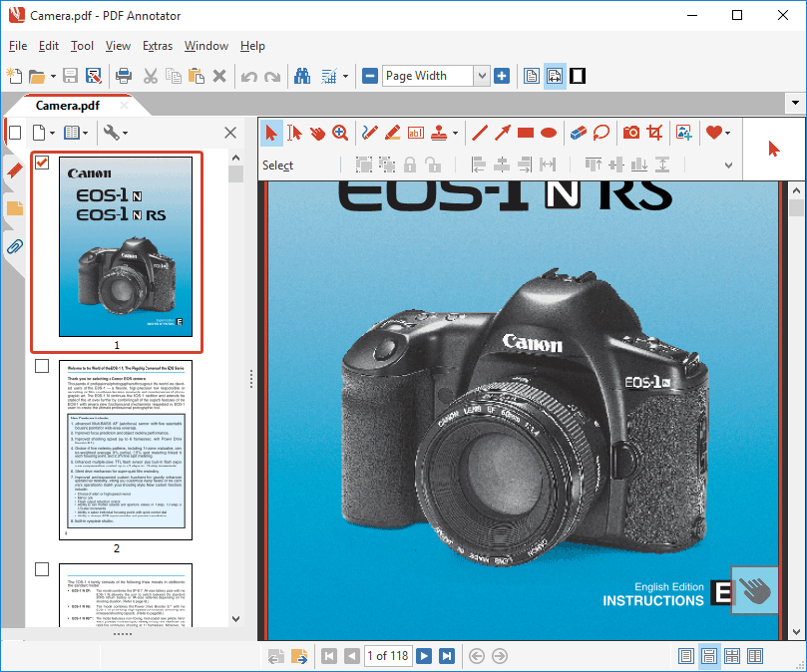Create a new document with the New icon
This screenshot has width=807, height=672.
pyautogui.click(x=14, y=76)
